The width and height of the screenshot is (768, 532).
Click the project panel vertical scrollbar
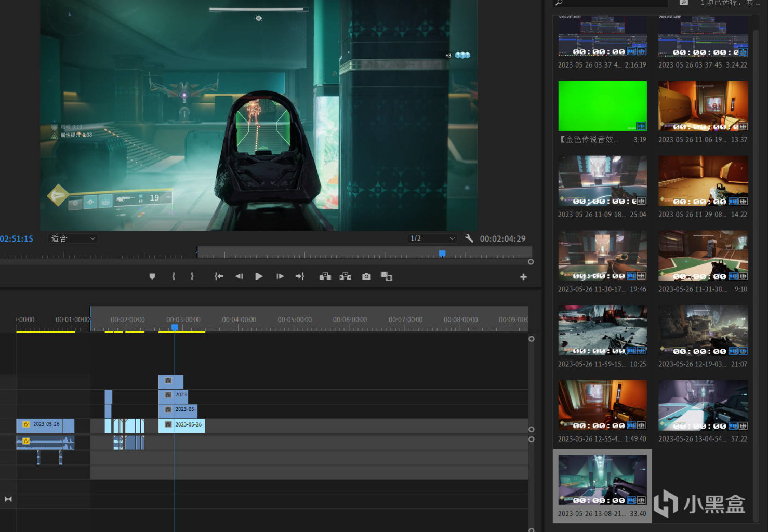click(x=756, y=275)
